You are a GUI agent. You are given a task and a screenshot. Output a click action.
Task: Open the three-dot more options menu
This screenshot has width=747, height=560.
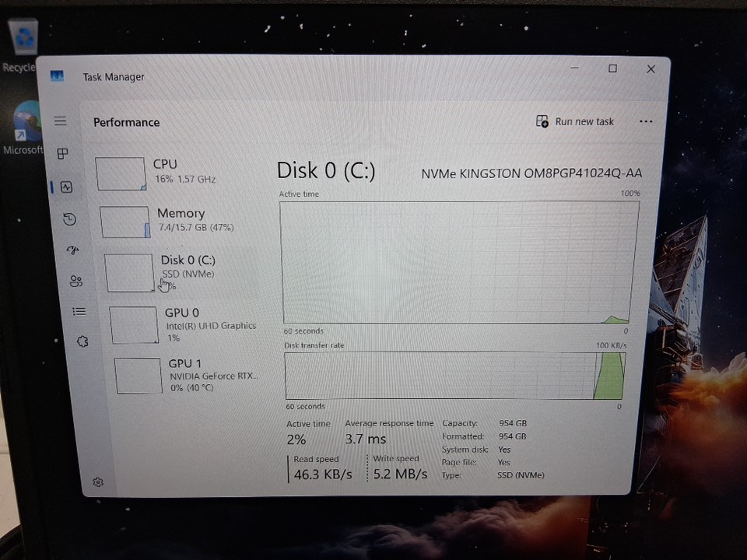pyautogui.click(x=645, y=122)
